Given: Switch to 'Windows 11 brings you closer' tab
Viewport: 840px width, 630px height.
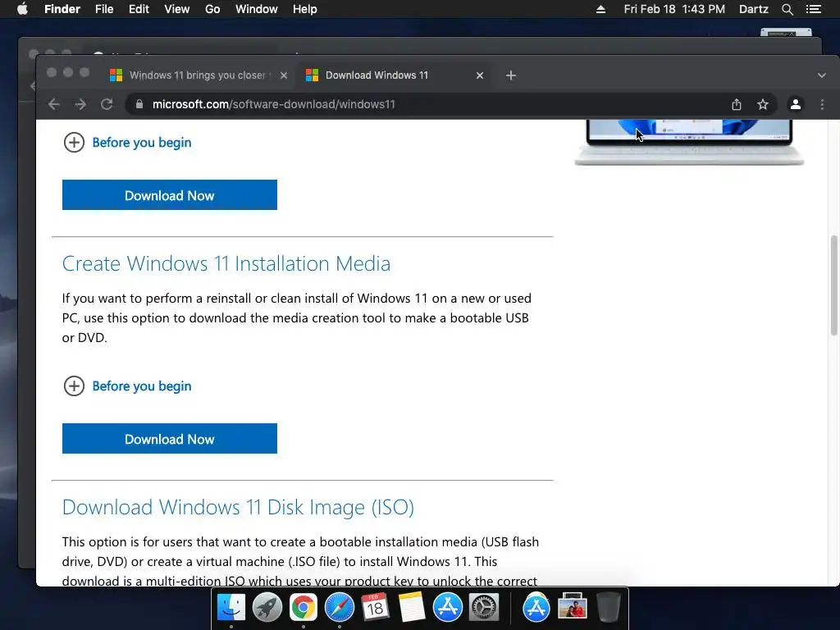Looking at the screenshot, I should coord(198,75).
